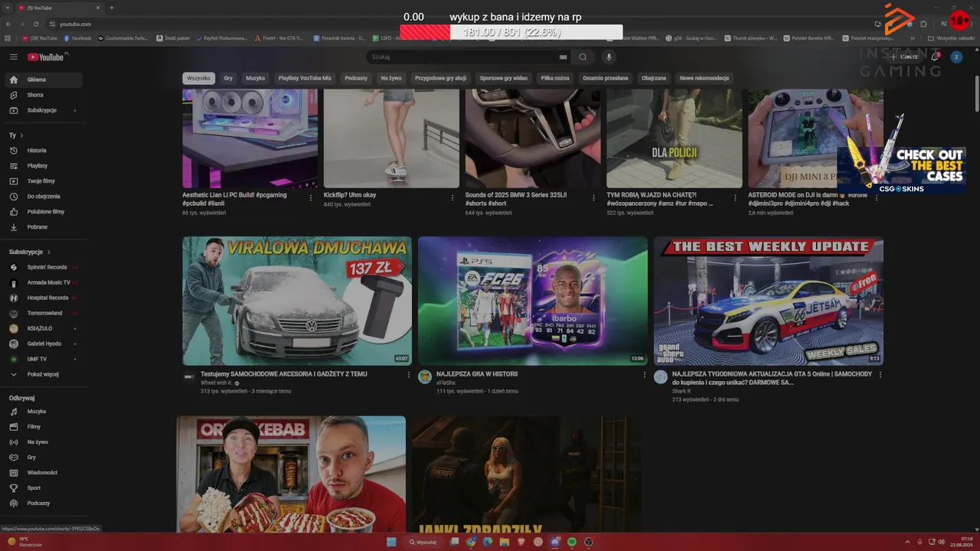980x551 pixels.
Task: Open a new browser tab with plus
Action: click(x=112, y=8)
